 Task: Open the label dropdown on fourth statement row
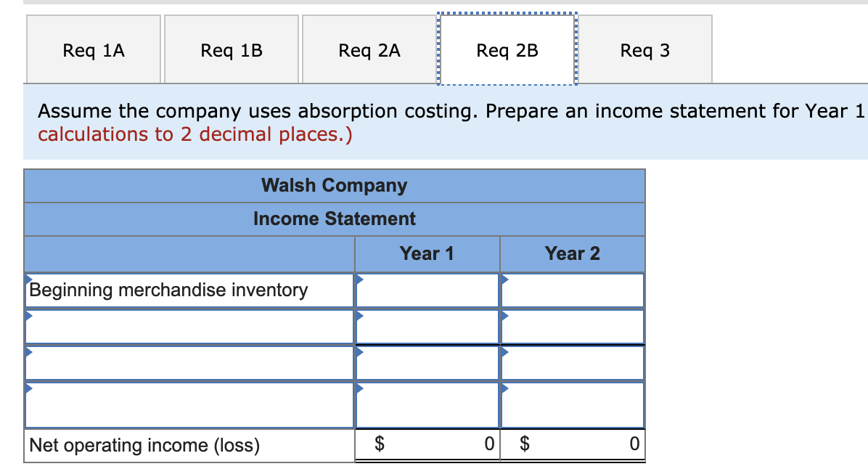click(x=29, y=388)
